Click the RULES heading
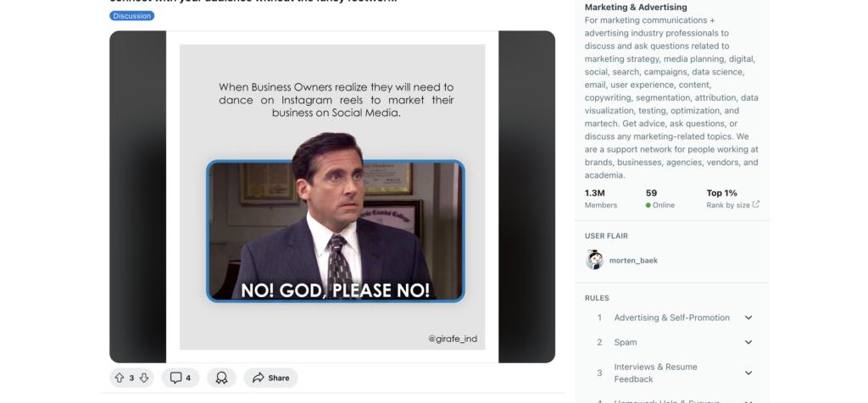 597,298
